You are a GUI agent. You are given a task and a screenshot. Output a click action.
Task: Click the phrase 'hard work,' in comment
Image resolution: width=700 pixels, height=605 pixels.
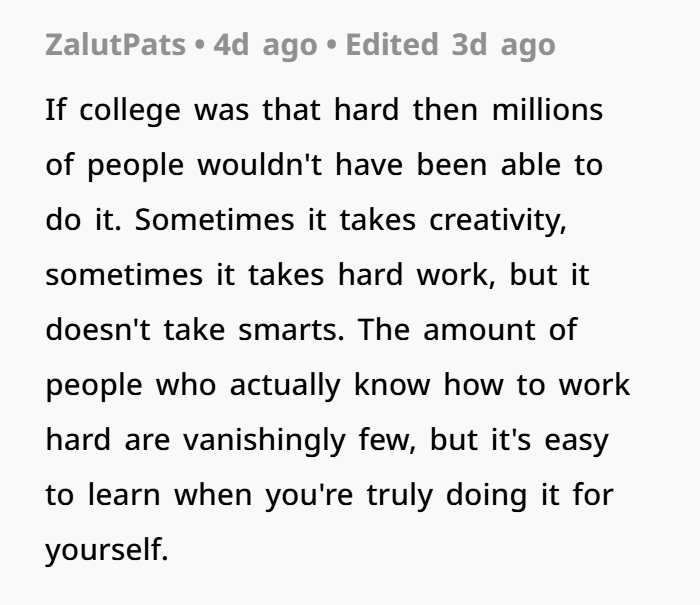coord(417,275)
